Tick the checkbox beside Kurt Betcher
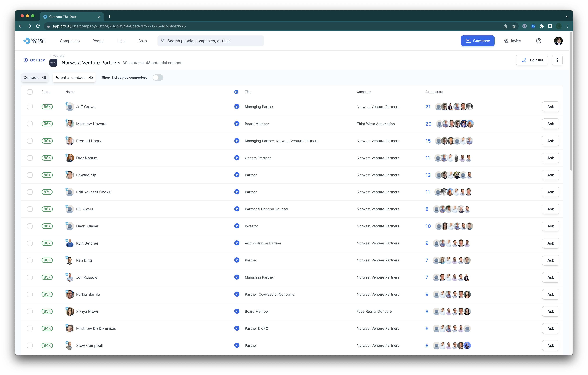 30,243
